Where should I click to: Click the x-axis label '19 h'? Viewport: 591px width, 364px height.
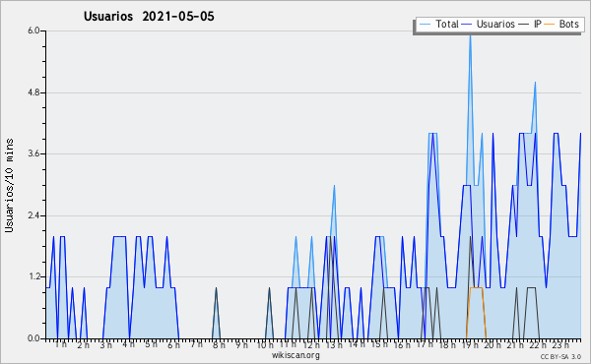pos(470,344)
